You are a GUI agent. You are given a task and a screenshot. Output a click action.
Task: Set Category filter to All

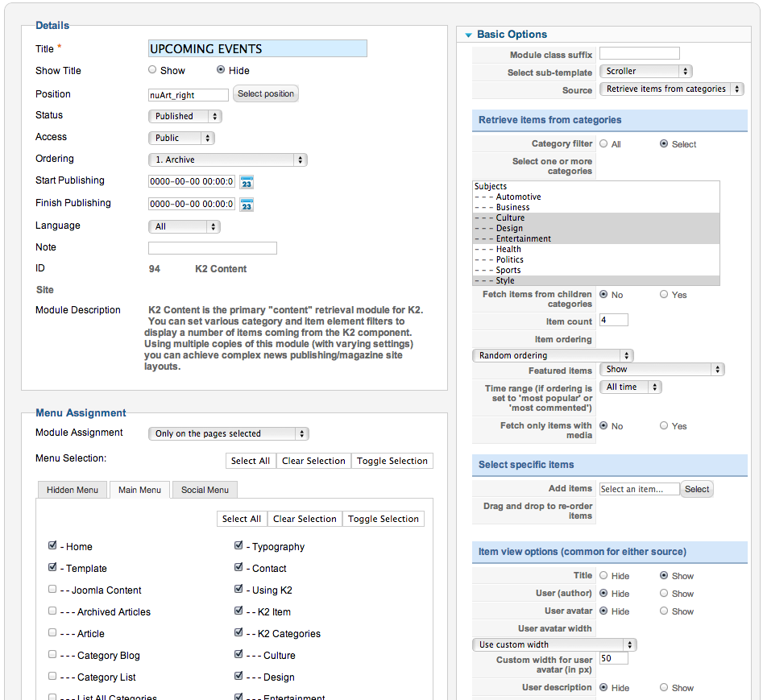tap(603, 144)
